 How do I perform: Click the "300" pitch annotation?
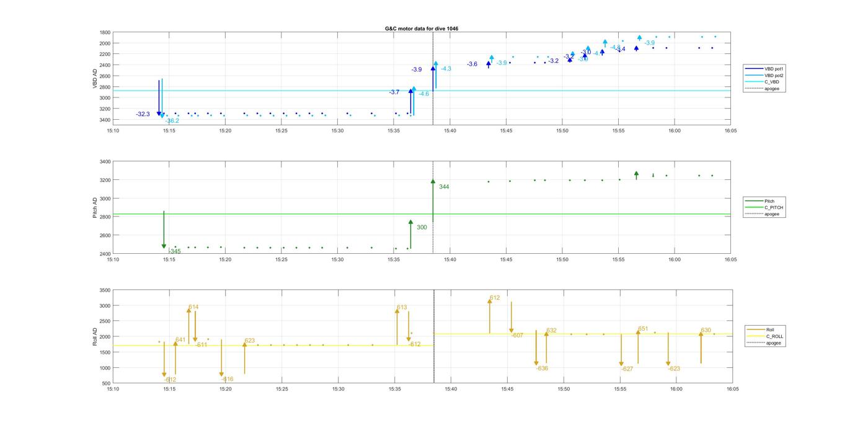(422, 227)
